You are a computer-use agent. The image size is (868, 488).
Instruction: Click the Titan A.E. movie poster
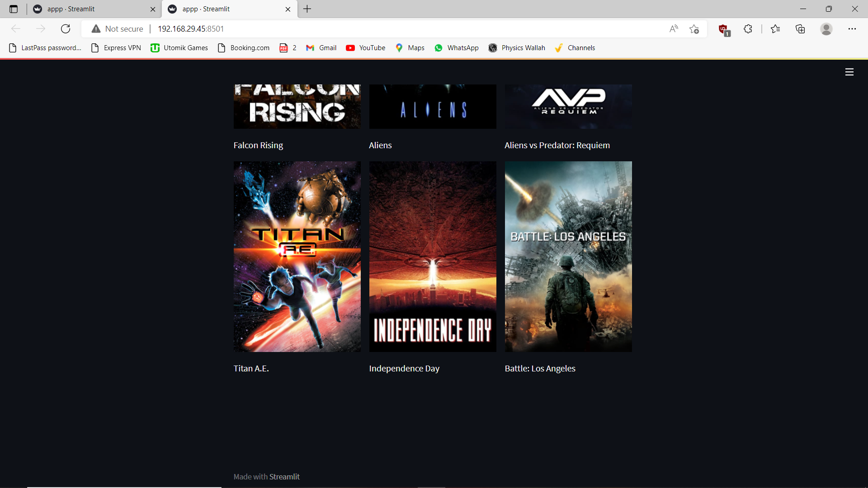[297, 256]
